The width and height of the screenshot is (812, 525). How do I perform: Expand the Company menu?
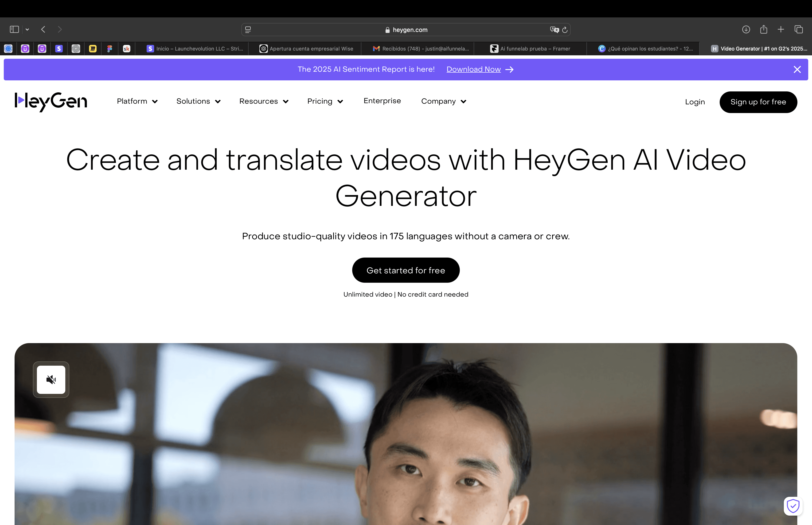(x=444, y=101)
